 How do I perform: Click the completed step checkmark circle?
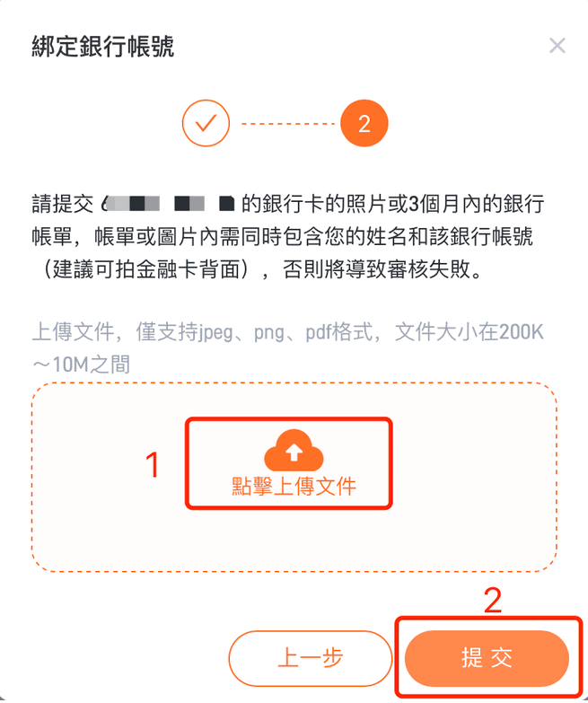[x=206, y=123]
